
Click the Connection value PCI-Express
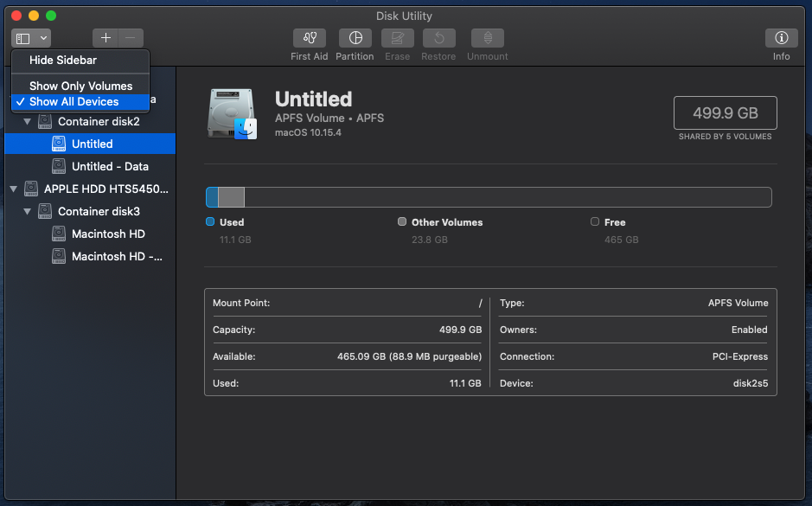[x=740, y=357]
